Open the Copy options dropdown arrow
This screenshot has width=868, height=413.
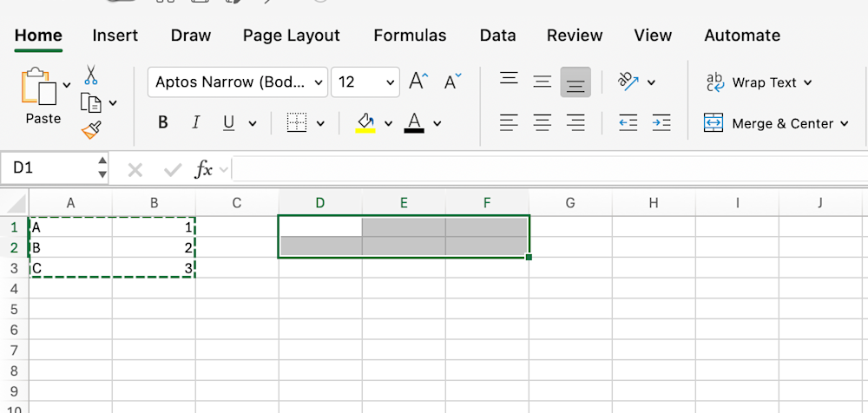pyautogui.click(x=113, y=103)
